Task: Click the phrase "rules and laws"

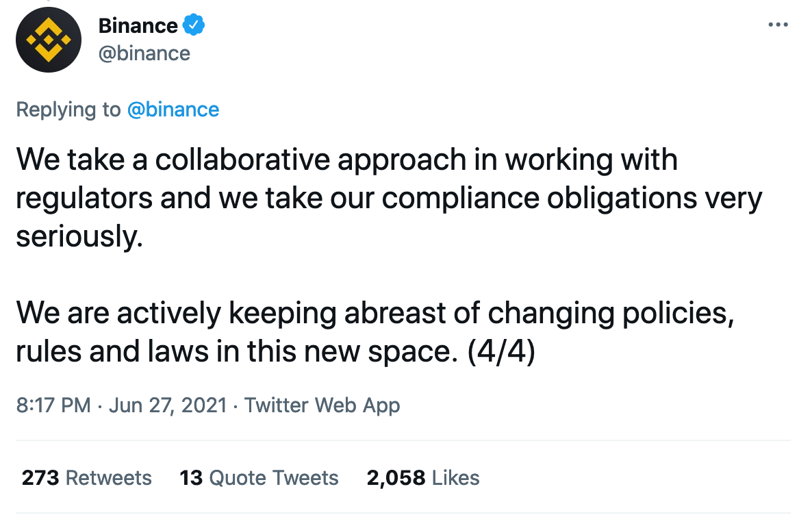Action: (x=112, y=352)
